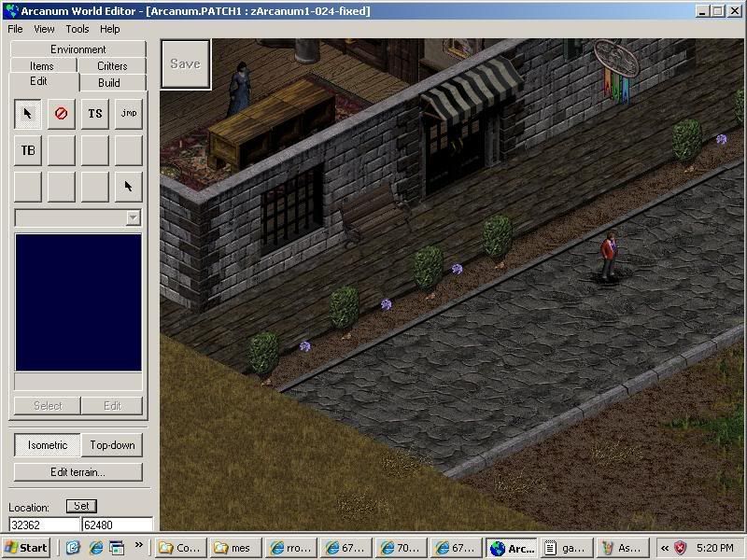Select the woman in blue dress
This screenshot has height=560, width=747.
coord(240,89)
